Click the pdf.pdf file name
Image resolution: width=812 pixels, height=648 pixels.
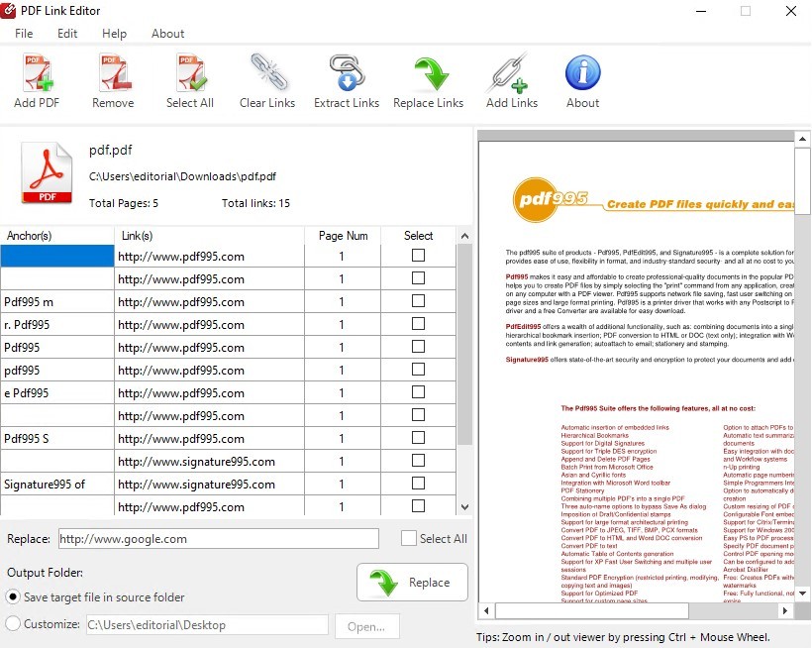[x=110, y=151]
